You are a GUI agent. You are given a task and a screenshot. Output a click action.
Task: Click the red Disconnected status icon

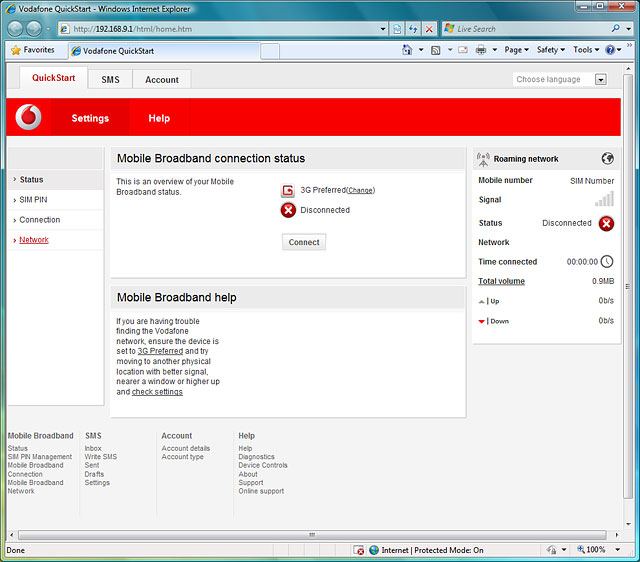pyautogui.click(x=289, y=210)
